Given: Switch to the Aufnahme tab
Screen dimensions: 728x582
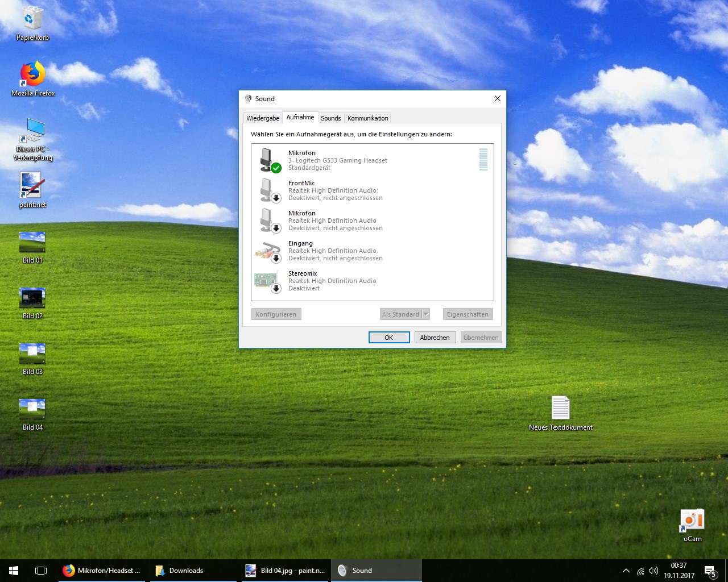Looking at the screenshot, I should pyautogui.click(x=300, y=117).
